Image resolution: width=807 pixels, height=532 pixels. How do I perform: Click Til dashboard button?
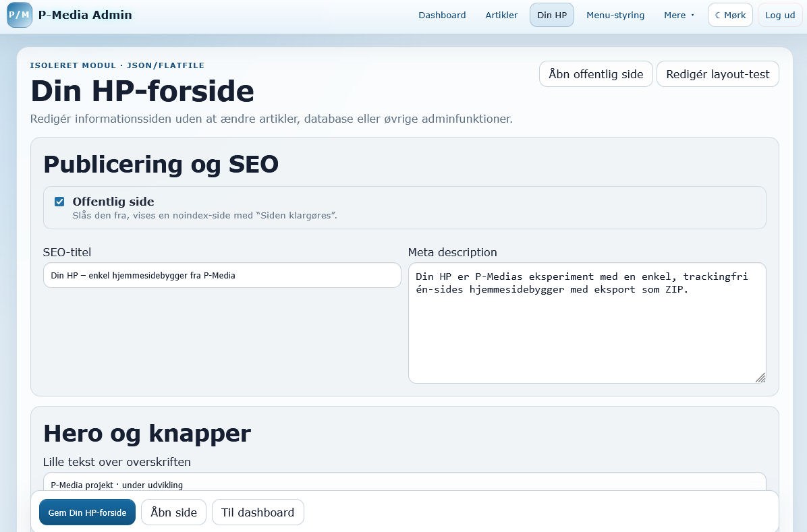pos(258,512)
